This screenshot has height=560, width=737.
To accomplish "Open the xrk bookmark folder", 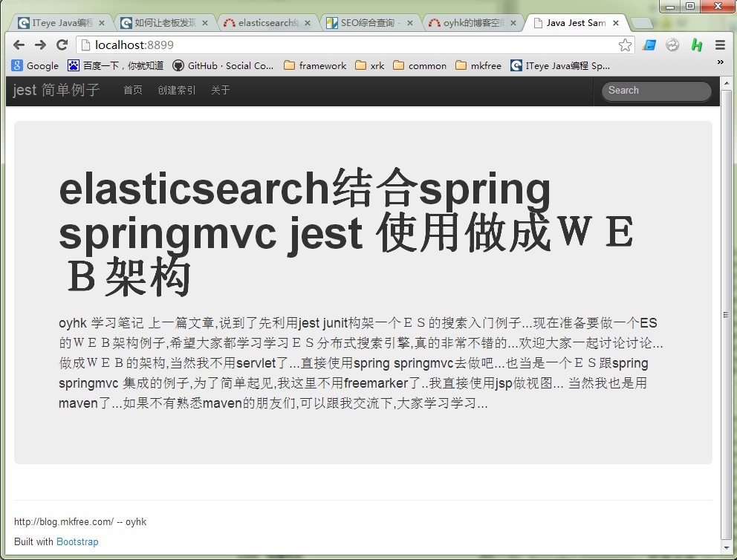I will click(370, 66).
